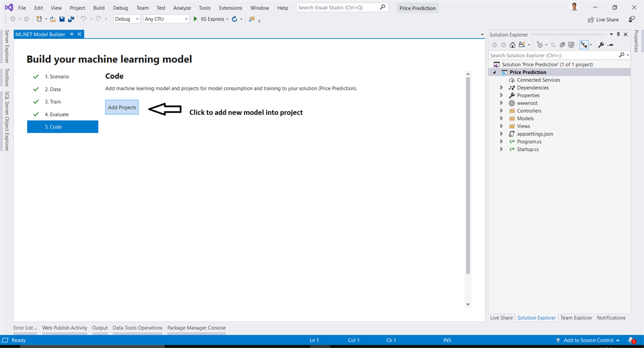Click Search Visual Studio input box

coord(341,8)
